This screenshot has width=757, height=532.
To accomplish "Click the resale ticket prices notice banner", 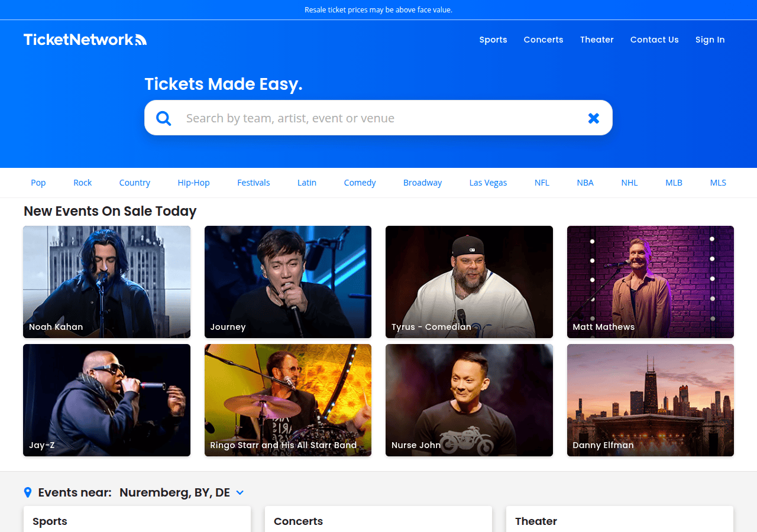I will pos(378,9).
